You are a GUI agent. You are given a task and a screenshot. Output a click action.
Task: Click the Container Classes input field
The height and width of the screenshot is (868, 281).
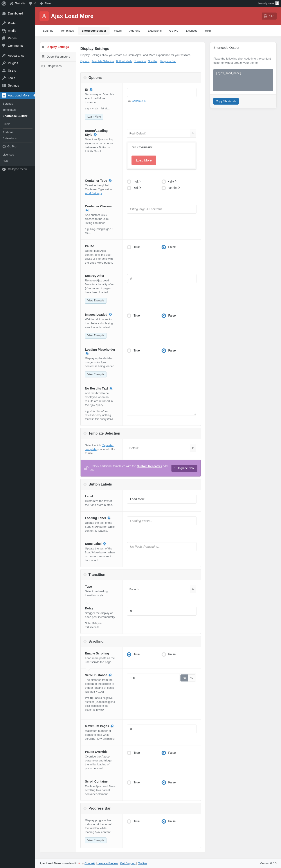point(162,209)
